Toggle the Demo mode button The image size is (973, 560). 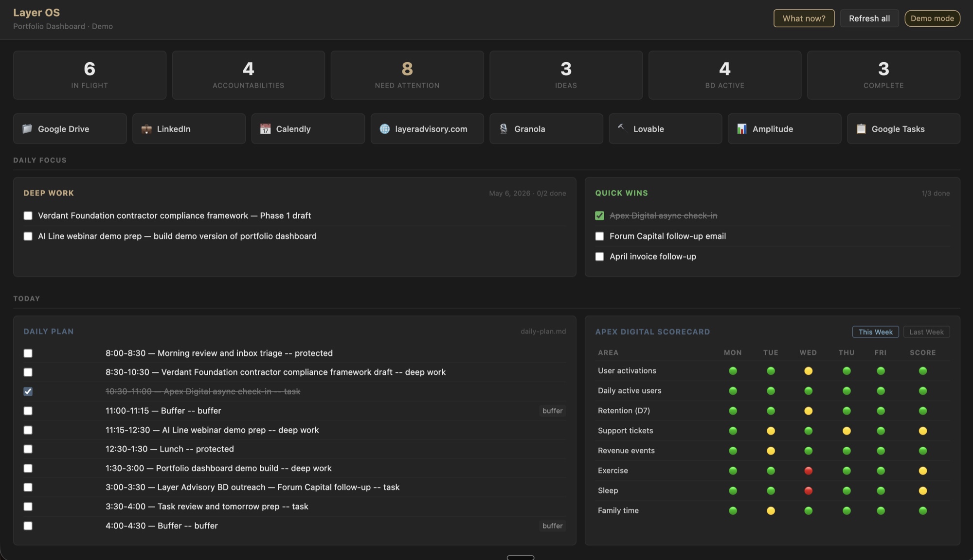pyautogui.click(x=932, y=18)
